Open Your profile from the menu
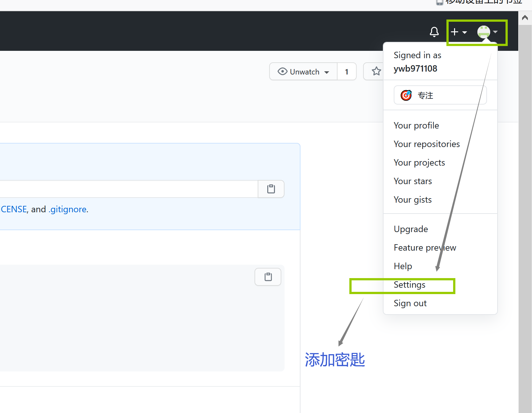Screen dimensions: 532x413 point(416,125)
